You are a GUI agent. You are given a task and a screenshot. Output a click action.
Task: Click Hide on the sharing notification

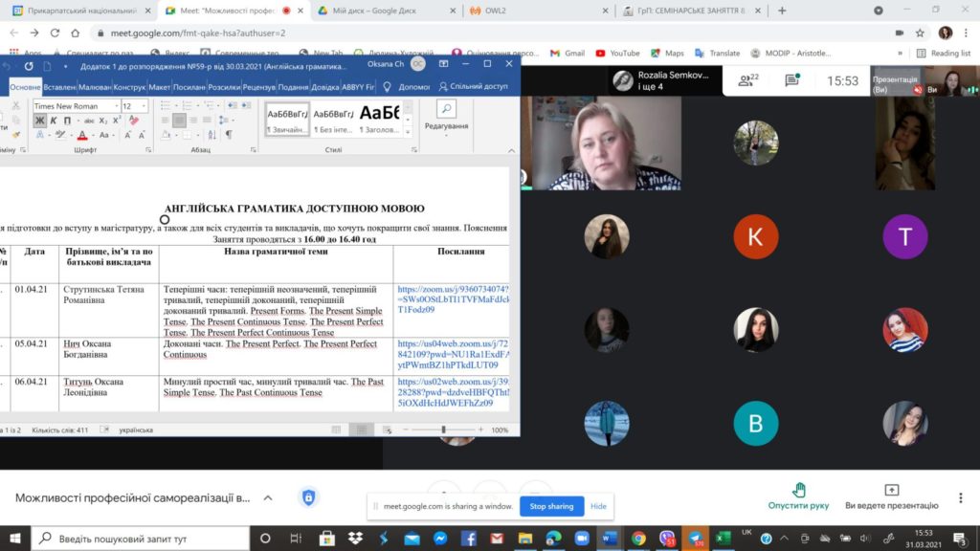pos(598,506)
